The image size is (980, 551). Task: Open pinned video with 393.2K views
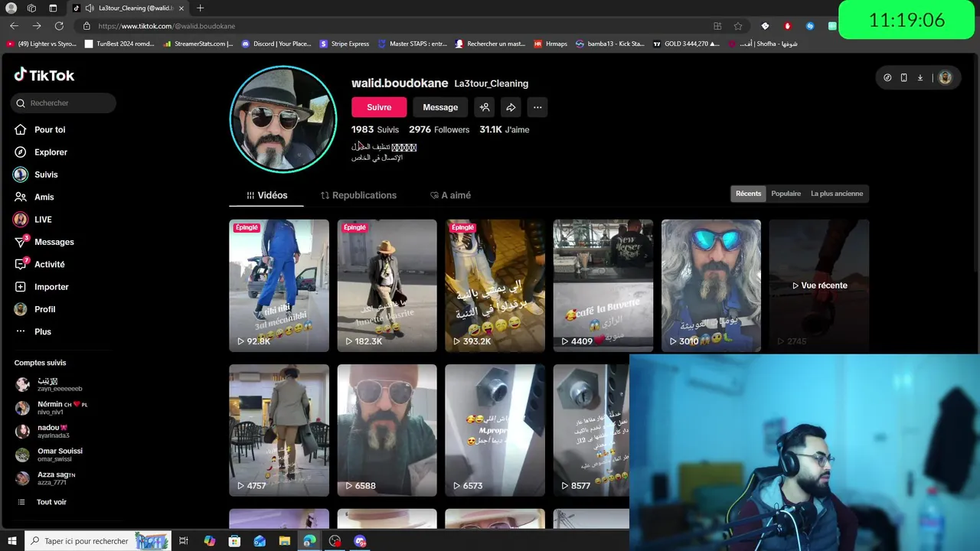[x=495, y=285]
